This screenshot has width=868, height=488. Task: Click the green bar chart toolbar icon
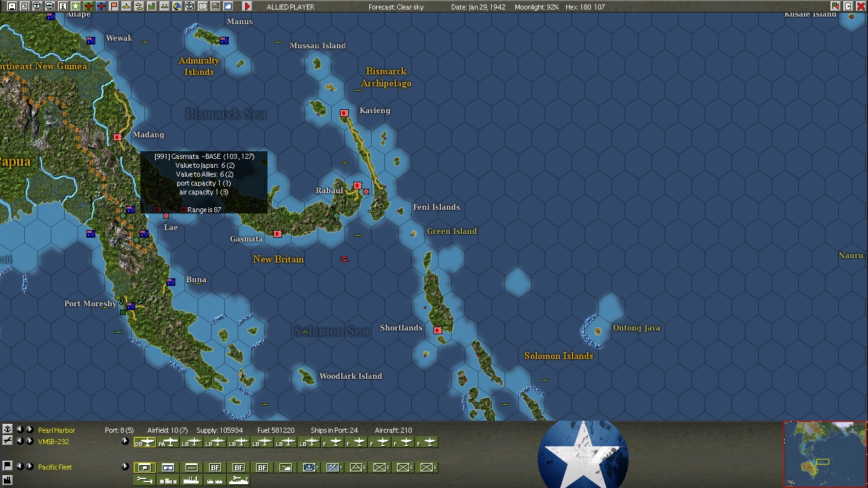click(152, 6)
